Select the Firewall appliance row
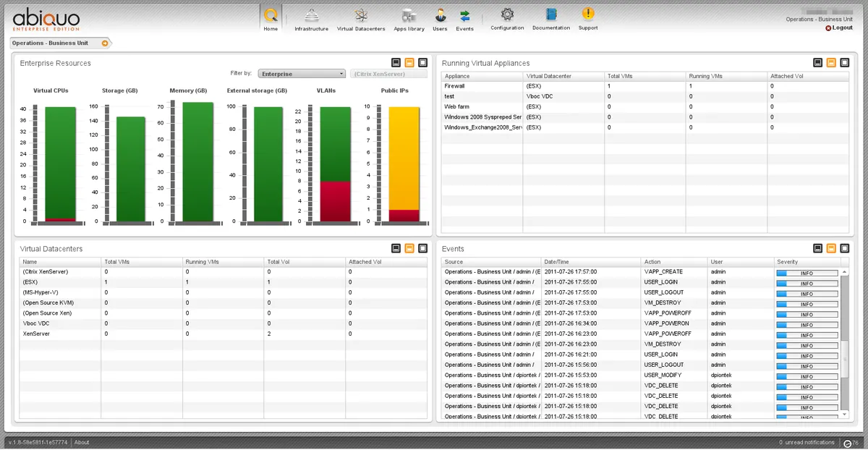The width and height of the screenshot is (868, 450). [x=645, y=86]
